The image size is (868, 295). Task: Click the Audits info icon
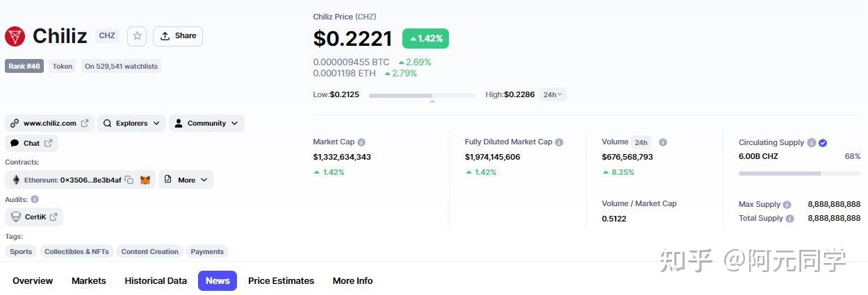tap(35, 199)
